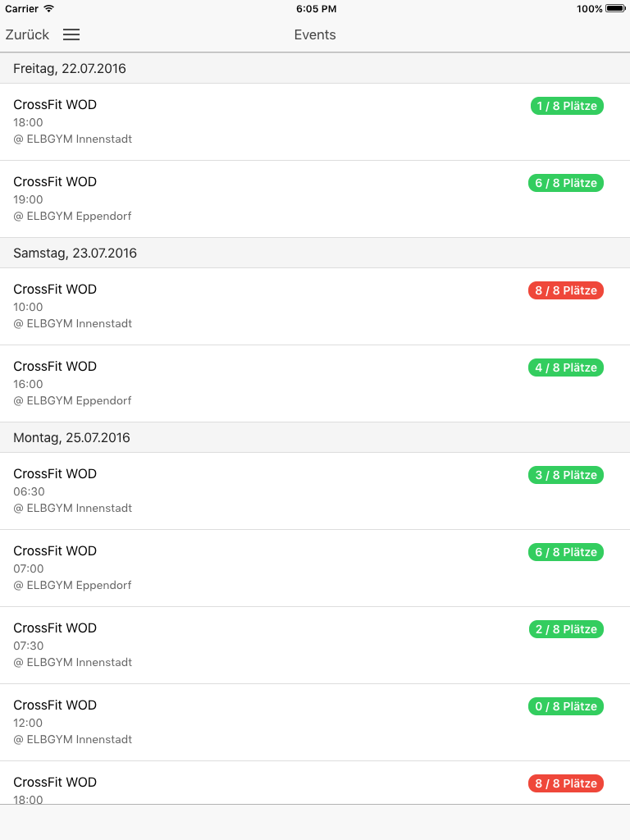The image size is (630, 840).
Task: Open Monday 12:00 CrossFit WOD event
Action: (315, 723)
